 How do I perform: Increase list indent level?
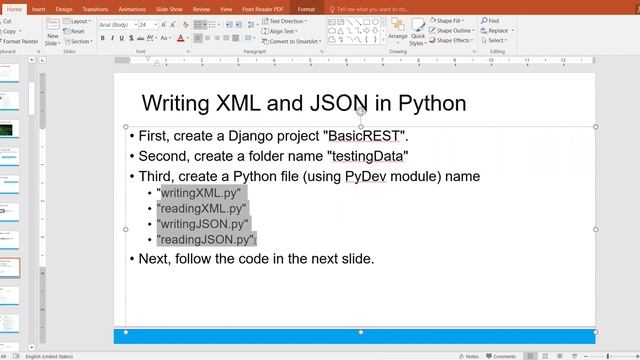click(x=239, y=25)
